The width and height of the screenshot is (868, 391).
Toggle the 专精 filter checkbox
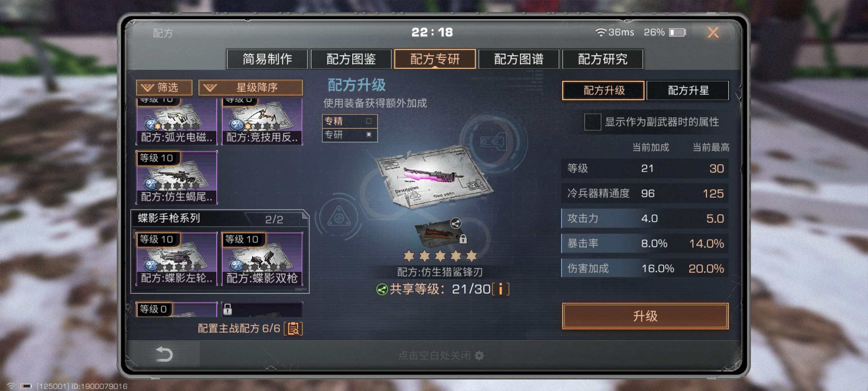(x=369, y=121)
